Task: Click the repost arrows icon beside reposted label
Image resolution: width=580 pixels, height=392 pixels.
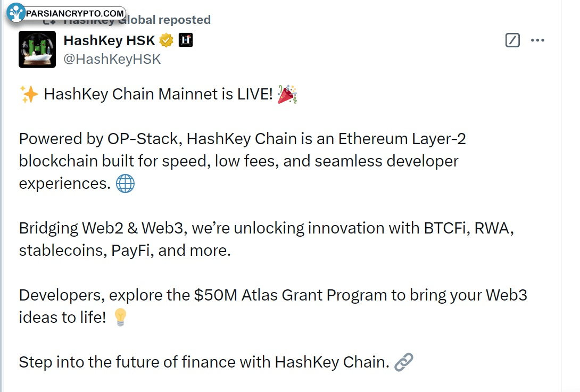Action: pyautogui.click(x=49, y=21)
